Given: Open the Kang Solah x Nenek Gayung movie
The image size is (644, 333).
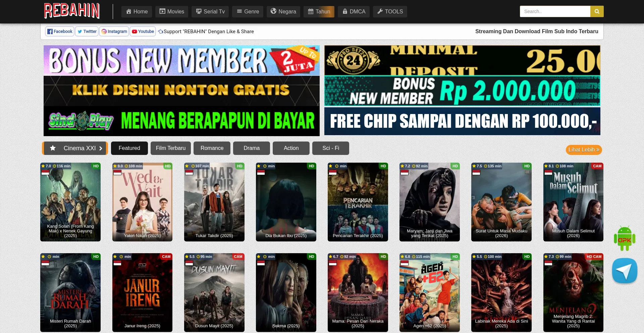Looking at the screenshot, I should (x=70, y=202).
